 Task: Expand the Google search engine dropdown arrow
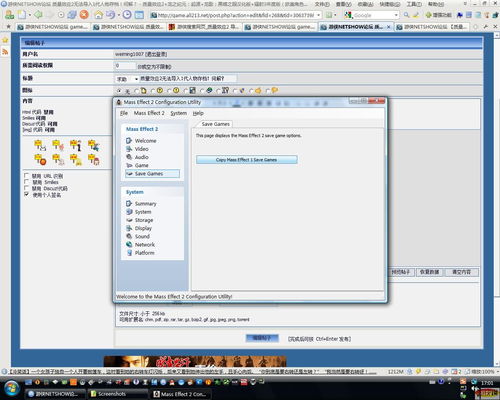pos(396,15)
